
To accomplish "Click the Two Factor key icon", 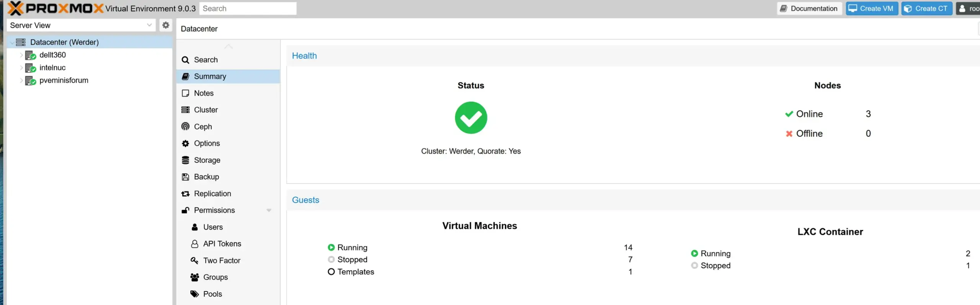I will 194,261.
